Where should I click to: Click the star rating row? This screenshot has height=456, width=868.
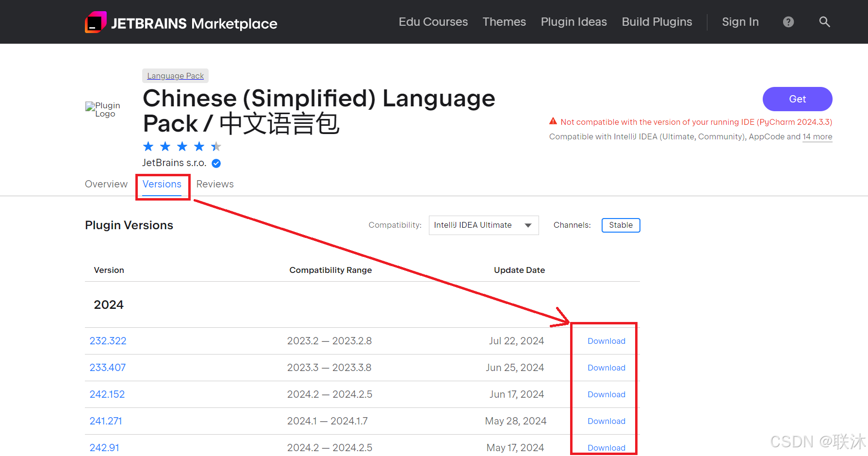(182, 146)
